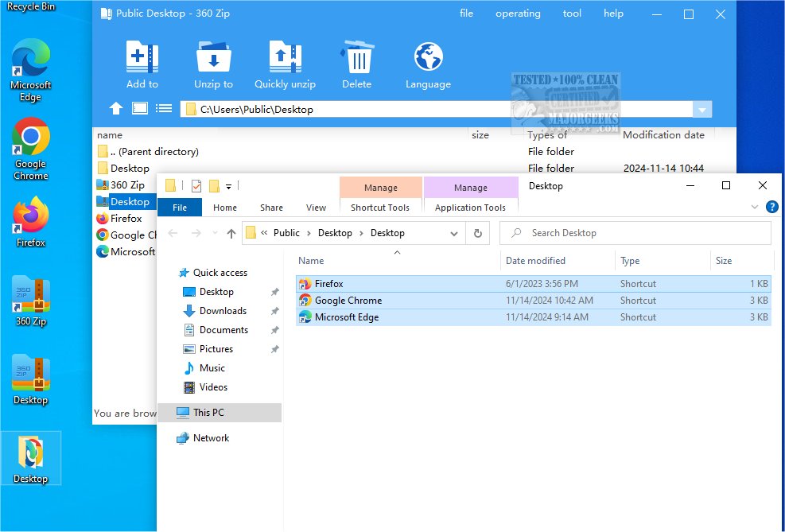Refresh the Explorer folder view
Screen dimensions: 785x532
pos(477,233)
